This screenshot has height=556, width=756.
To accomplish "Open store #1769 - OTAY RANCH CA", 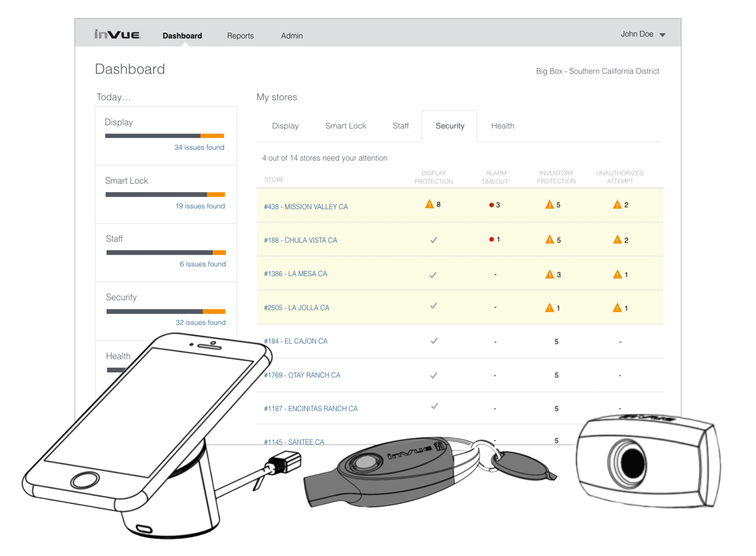I will click(302, 375).
